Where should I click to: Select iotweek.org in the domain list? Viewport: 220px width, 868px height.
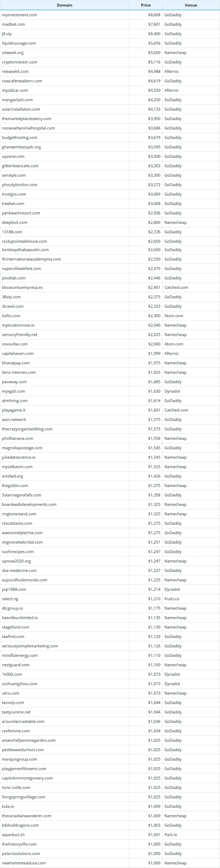(13, 53)
